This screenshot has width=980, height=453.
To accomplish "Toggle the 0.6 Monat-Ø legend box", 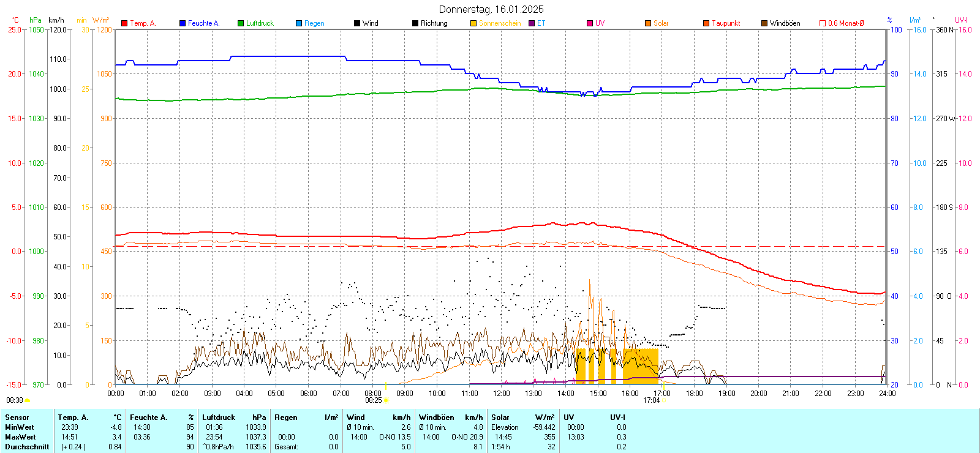I will coord(823,23).
